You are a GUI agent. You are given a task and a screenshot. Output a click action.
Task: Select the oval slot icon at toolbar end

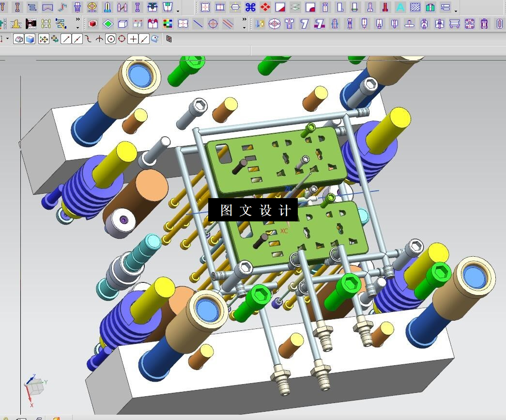(500, 24)
